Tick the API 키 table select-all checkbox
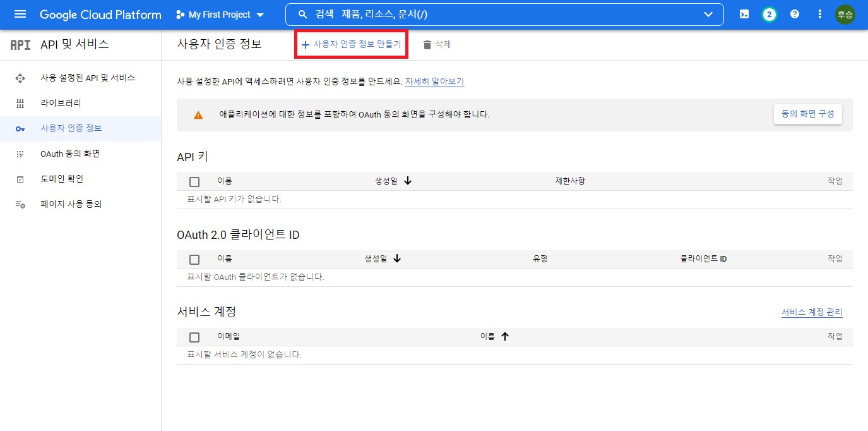The height and width of the screenshot is (431, 868). [x=194, y=182]
